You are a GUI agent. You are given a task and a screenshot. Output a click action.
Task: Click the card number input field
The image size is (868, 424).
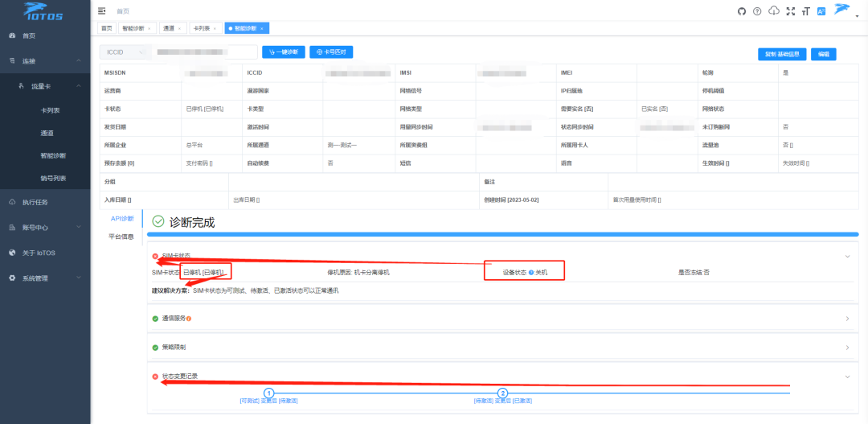(205, 52)
